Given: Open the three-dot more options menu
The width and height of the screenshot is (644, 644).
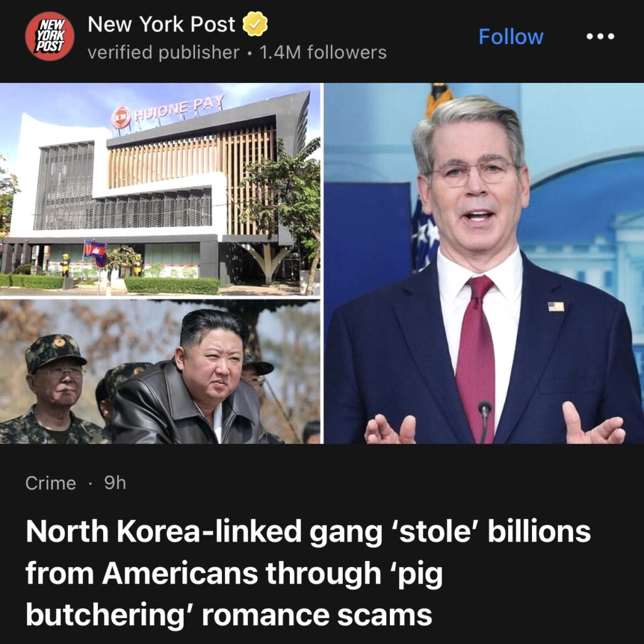Looking at the screenshot, I should coord(600,36).
